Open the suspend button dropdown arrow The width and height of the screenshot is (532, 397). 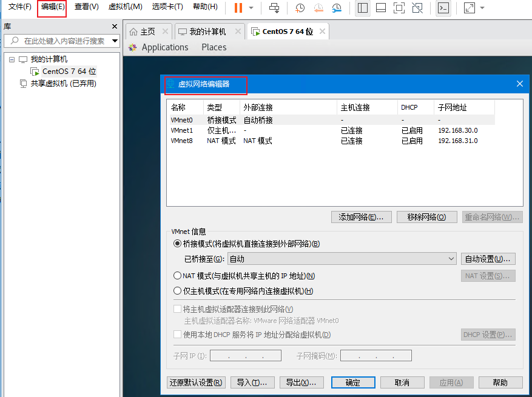[x=250, y=8]
